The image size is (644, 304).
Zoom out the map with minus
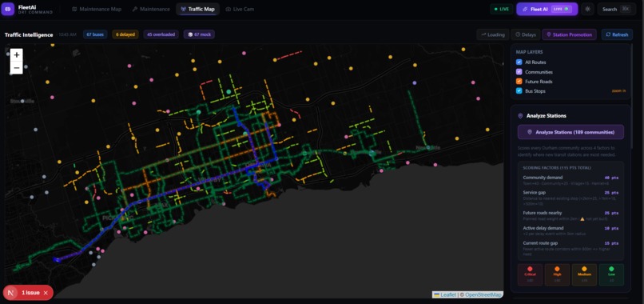(17, 67)
